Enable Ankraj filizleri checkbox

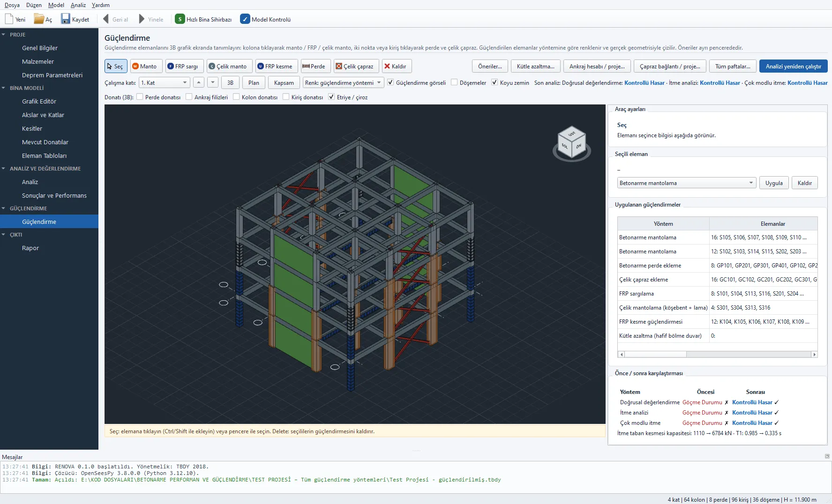point(189,97)
